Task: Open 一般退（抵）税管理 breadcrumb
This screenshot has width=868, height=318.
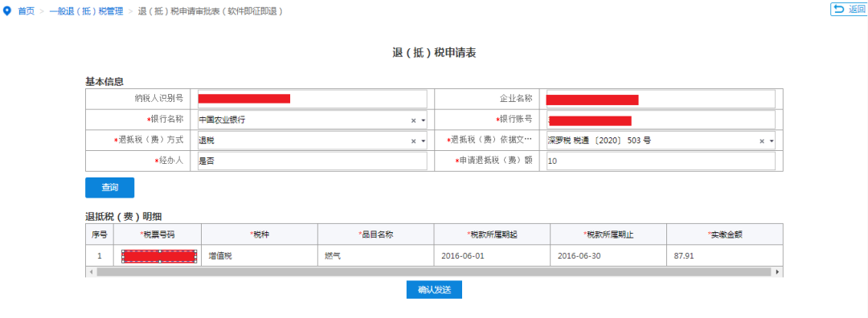Action: click(86, 11)
